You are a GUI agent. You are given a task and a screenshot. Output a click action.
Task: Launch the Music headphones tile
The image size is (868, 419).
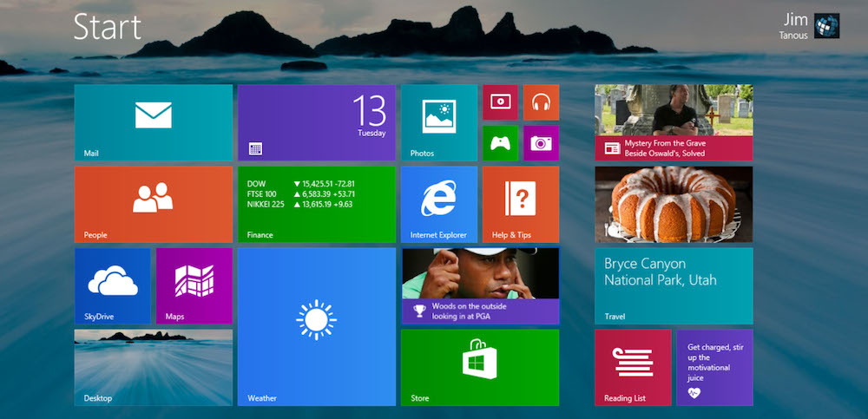click(541, 101)
